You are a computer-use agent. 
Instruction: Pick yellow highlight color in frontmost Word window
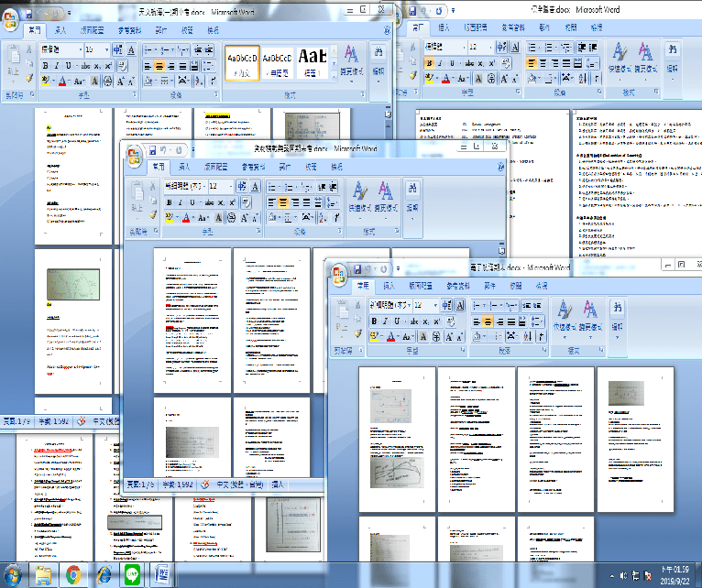tap(373, 336)
